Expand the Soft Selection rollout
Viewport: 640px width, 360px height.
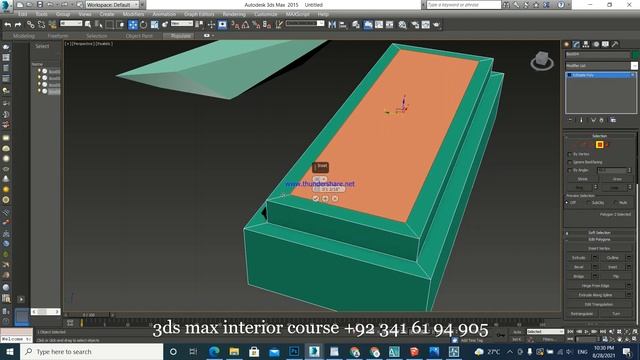click(x=599, y=233)
